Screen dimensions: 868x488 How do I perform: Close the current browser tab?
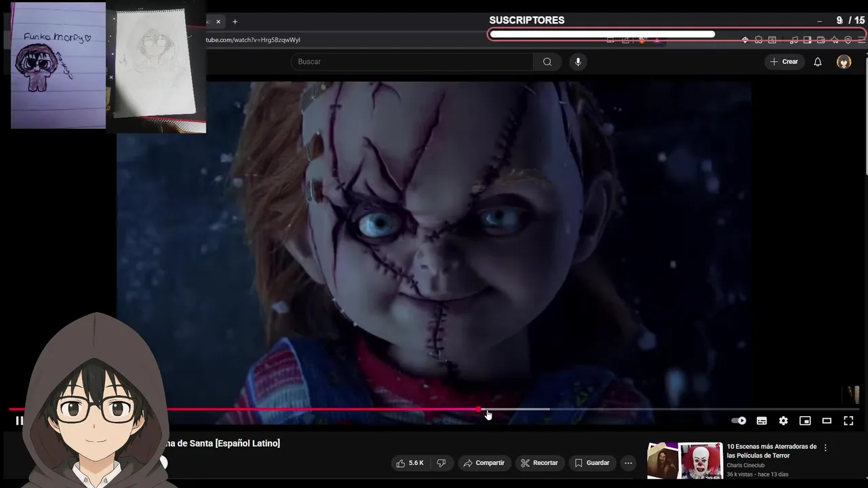pyautogui.click(x=218, y=22)
